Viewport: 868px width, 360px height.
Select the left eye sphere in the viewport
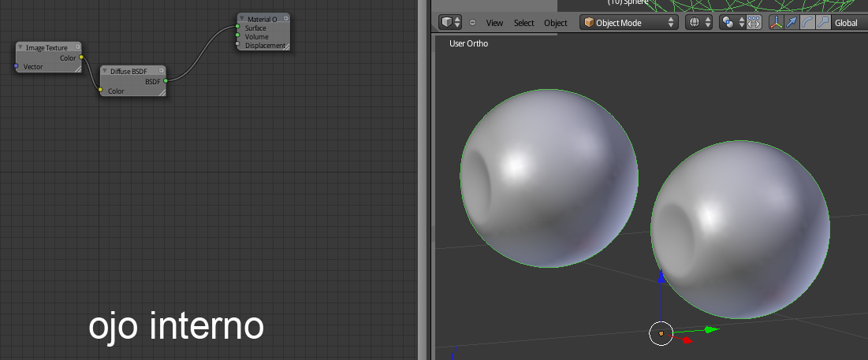[x=549, y=178]
